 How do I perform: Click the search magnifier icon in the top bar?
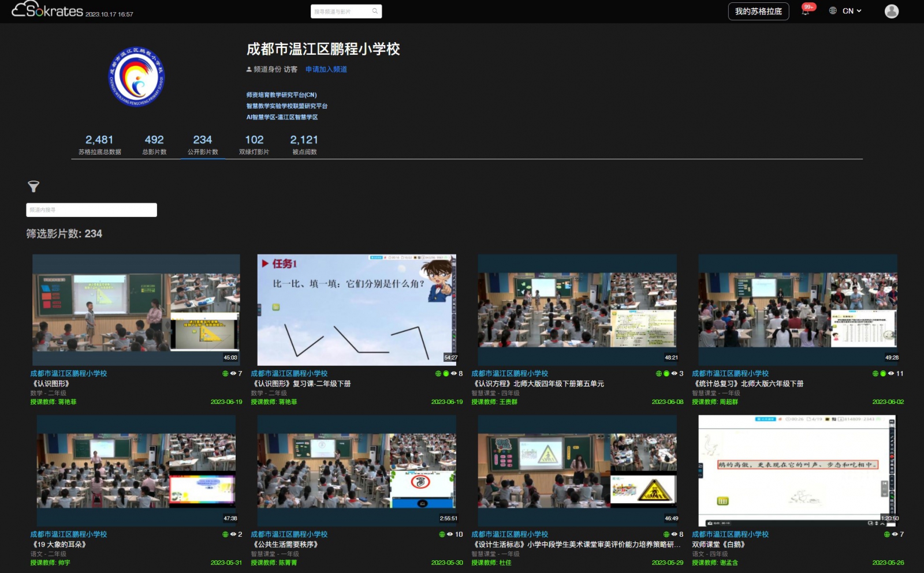pyautogui.click(x=375, y=11)
